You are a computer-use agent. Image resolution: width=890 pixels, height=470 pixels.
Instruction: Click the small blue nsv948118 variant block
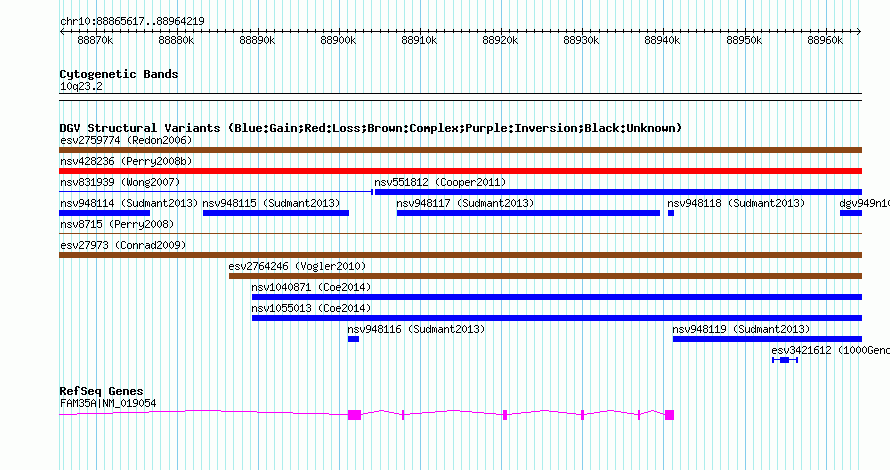point(671,213)
